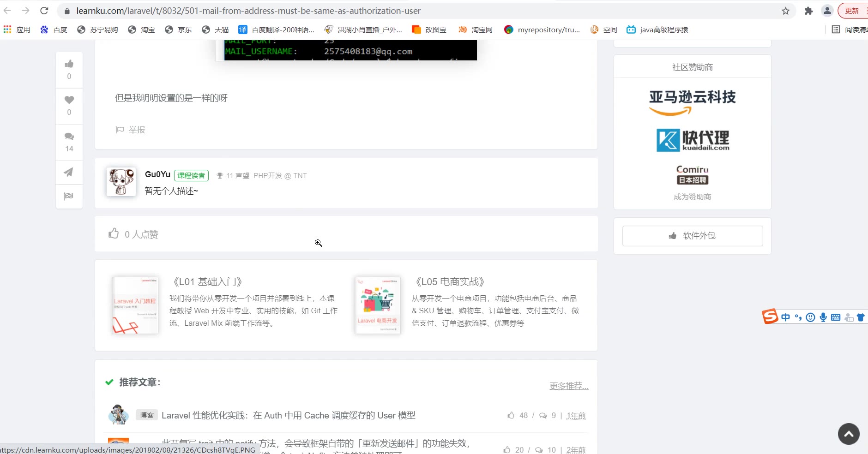Viewport: 868px width, 454px height.
Task: Click the Comiru 日本招聘 sponsor logo
Action: pyautogui.click(x=693, y=175)
